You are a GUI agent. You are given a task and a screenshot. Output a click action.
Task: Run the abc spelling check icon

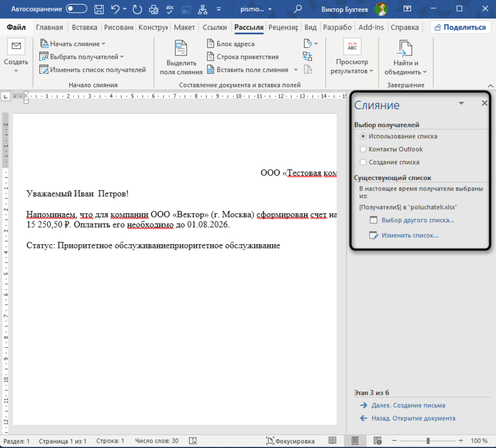point(170,9)
